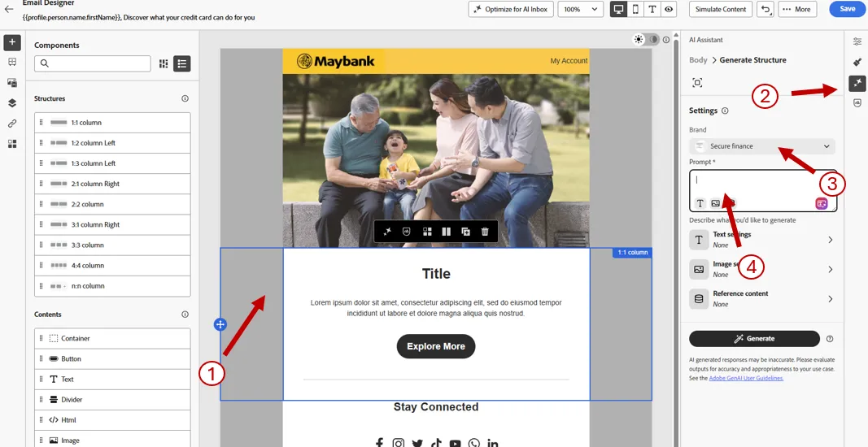This screenshot has width=868, height=447.
Task: Open the Links icon in left rail
Action: (x=12, y=124)
